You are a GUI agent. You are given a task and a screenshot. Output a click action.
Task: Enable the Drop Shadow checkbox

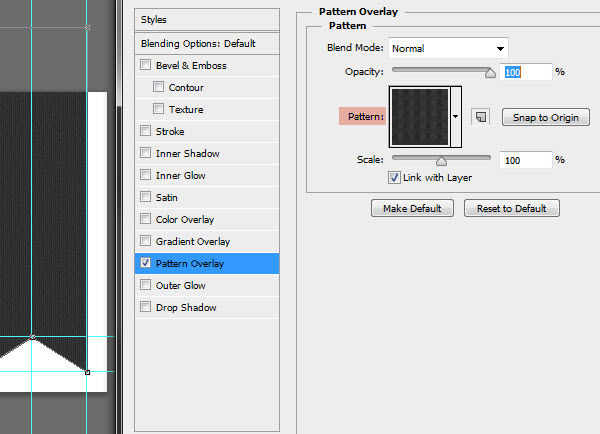145,307
